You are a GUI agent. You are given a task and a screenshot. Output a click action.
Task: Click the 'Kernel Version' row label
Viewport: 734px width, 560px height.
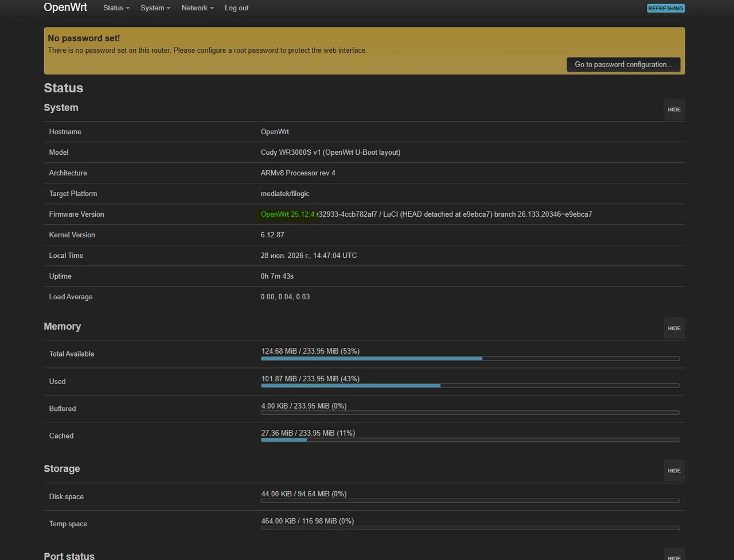(72, 235)
